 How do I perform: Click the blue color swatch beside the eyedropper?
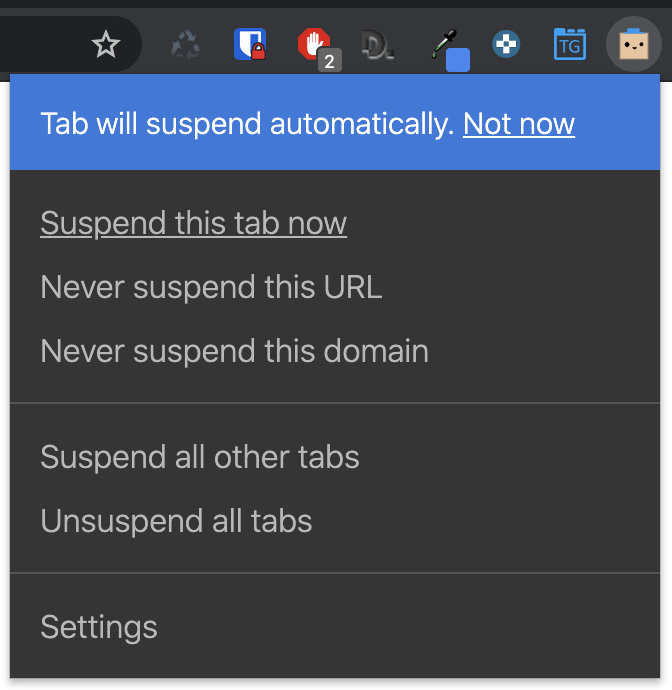458,60
